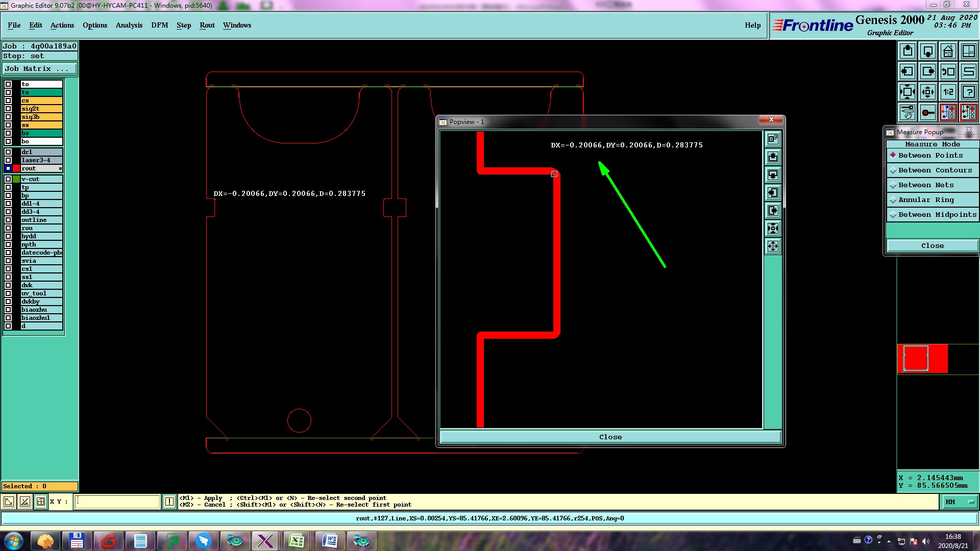The height and width of the screenshot is (551, 980).
Task: Click the pan right icon in Popview
Action: 773,211
